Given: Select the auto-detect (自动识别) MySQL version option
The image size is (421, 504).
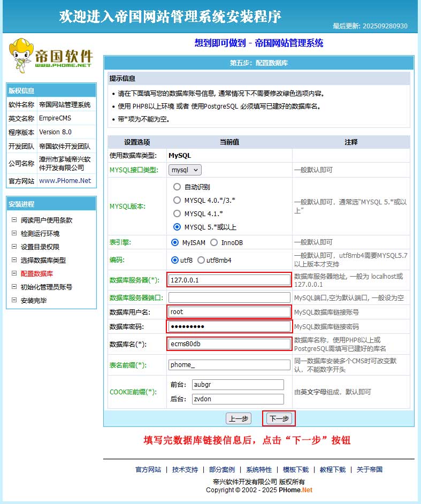Looking at the screenshot, I should tap(177, 187).
